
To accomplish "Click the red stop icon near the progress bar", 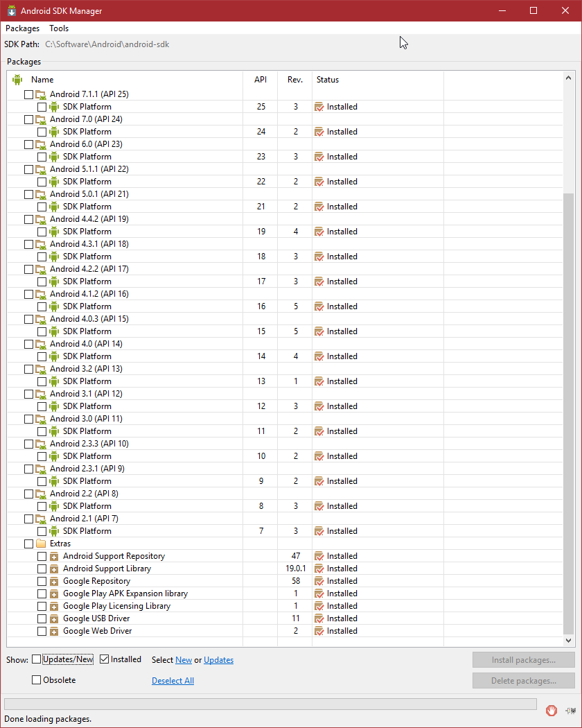I will tap(551, 710).
